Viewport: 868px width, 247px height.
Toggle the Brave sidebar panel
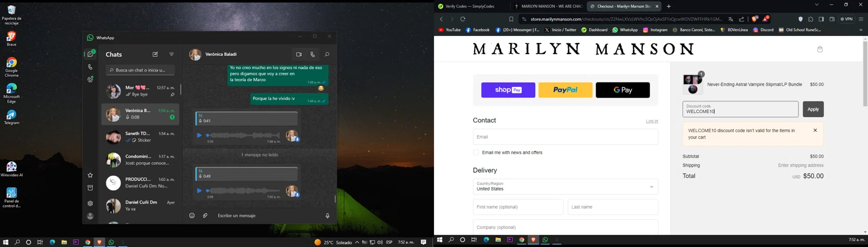[x=821, y=19]
